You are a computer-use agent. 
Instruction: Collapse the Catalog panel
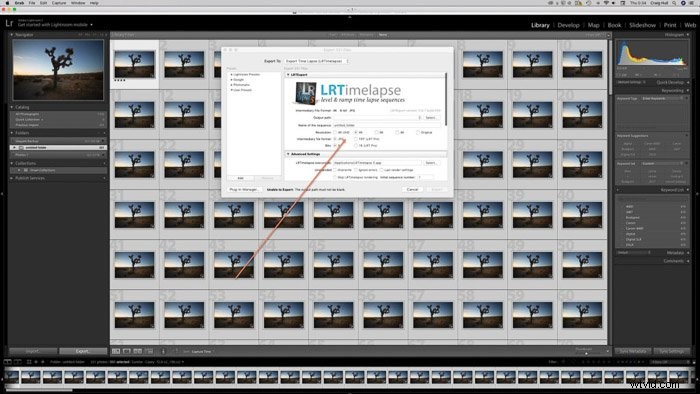[x=12, y=108]
